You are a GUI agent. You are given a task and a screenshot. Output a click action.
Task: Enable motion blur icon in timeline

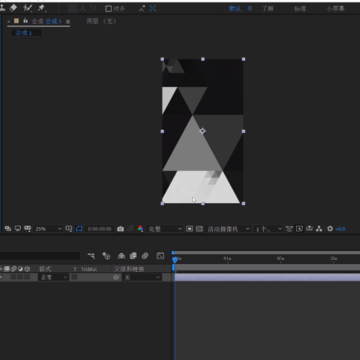[145, 256]
